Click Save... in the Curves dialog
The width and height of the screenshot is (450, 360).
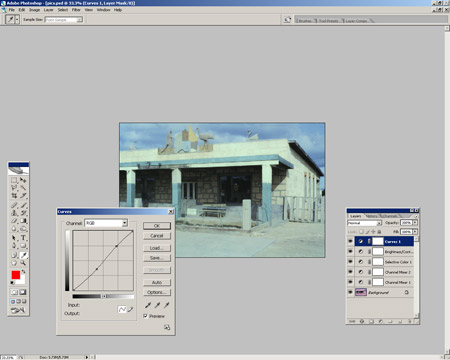tap(157, 258)
